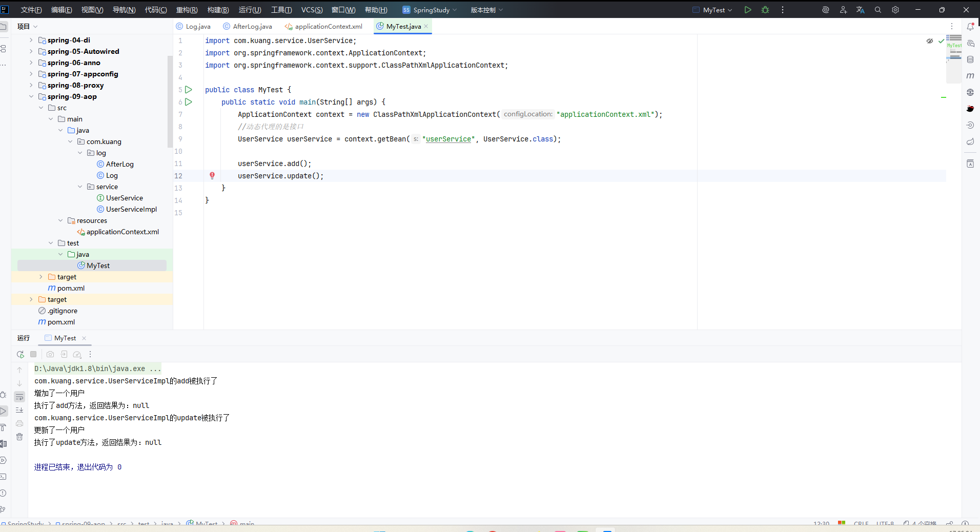Select .gitignore in the project tree
980x532 pixels.
[x=58, y=311]
